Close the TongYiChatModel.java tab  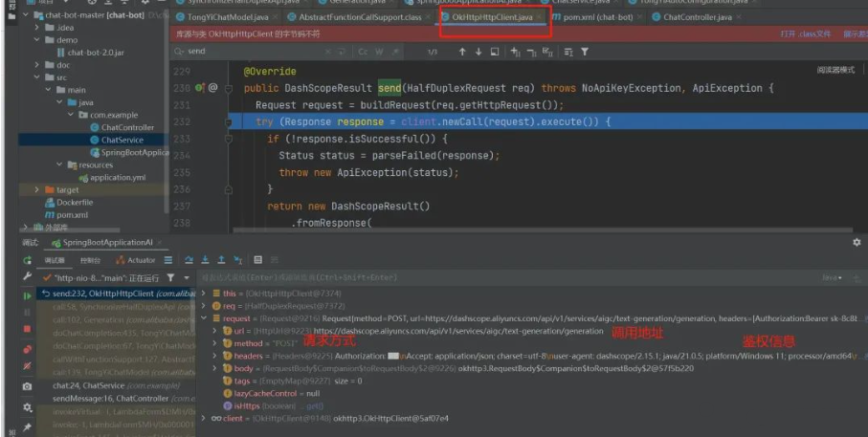[275, 17]
